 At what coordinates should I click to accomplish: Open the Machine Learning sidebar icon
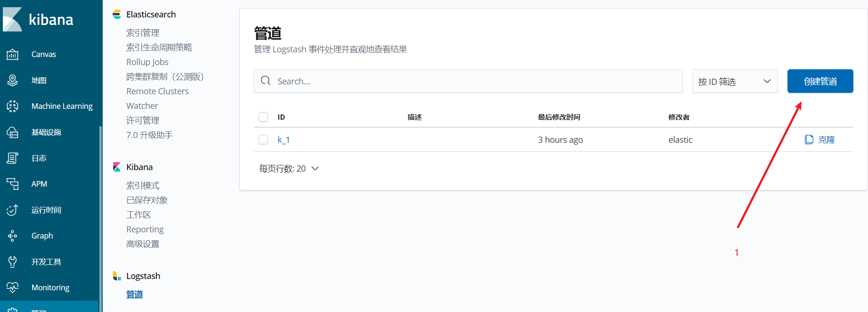tap(13, 107)
